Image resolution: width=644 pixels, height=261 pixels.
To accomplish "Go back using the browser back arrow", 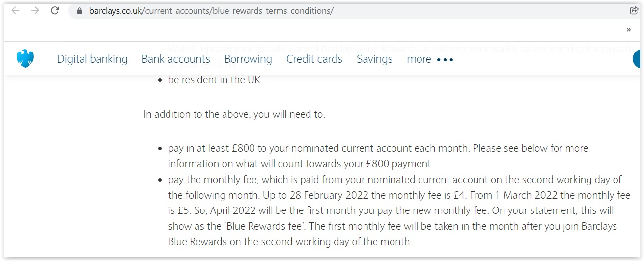I will pos(15,10).
